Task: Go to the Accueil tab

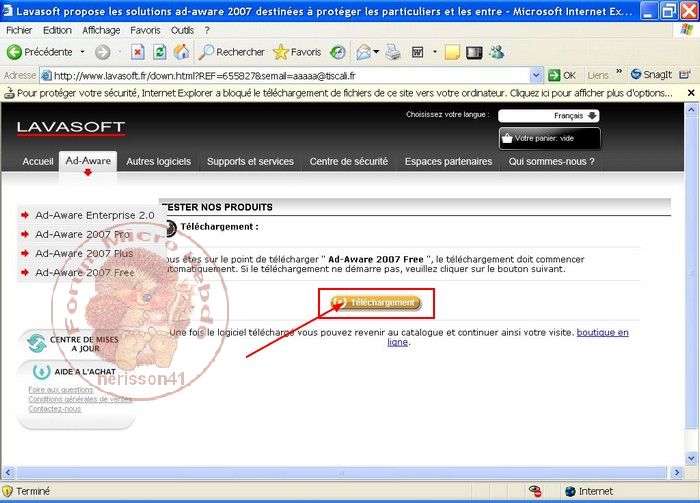Action: tap(38, 161)
